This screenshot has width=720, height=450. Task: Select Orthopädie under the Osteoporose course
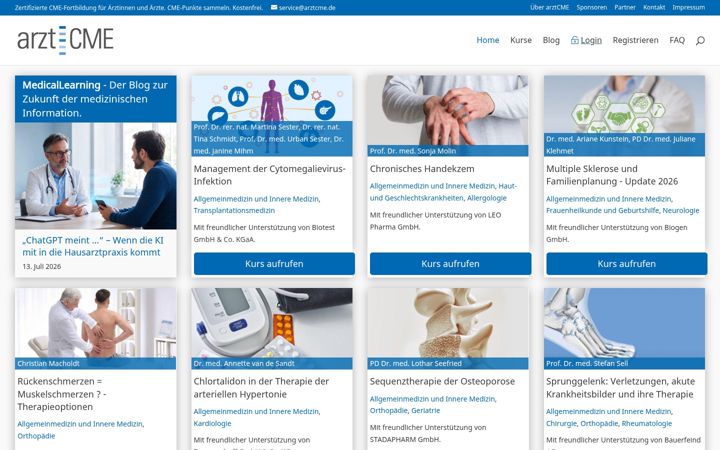(x=388, y=411)
